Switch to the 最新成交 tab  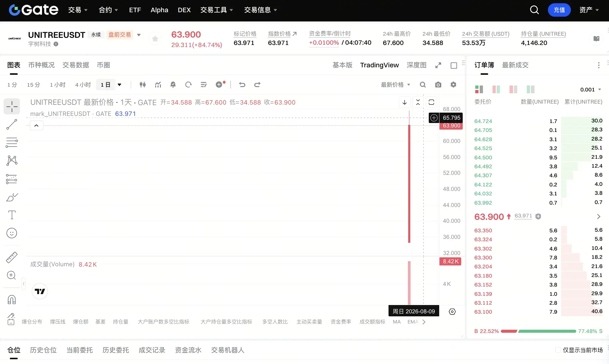[x=515, y=65]
